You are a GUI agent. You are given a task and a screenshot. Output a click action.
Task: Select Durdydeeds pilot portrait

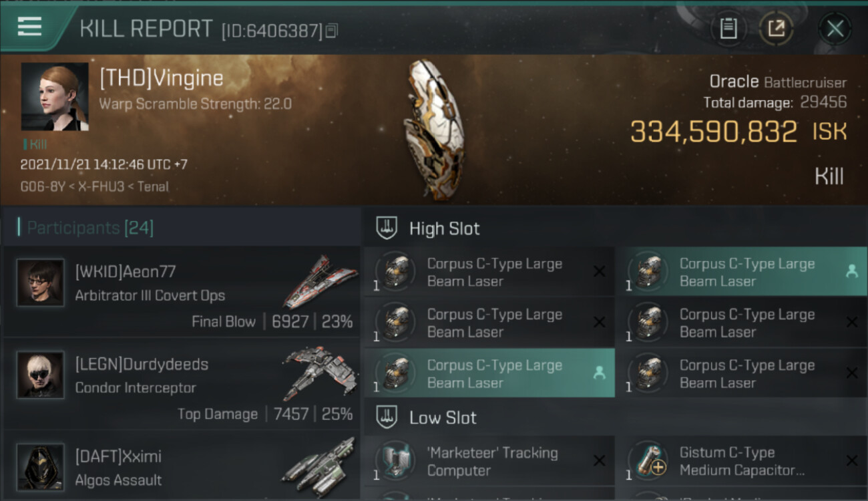click(x=41, y=375)
